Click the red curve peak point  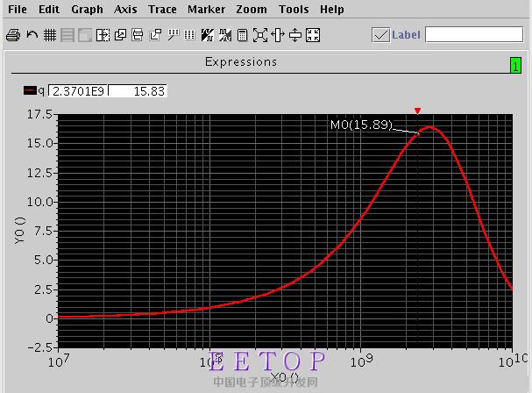pyautogui.click(x=429, y=127)
